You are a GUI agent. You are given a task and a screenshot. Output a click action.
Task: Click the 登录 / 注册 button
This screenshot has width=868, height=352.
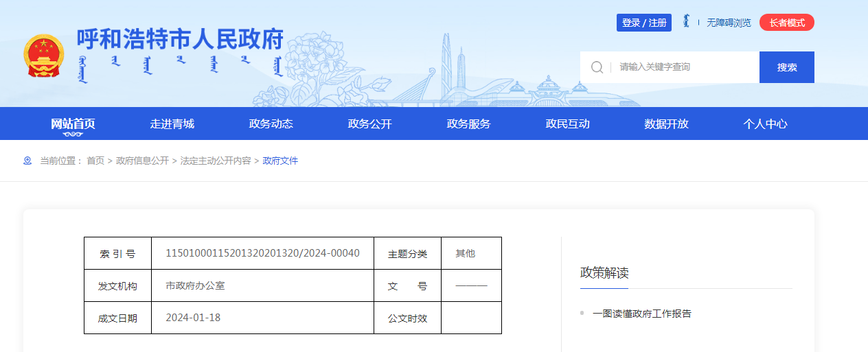coord(644,23)
